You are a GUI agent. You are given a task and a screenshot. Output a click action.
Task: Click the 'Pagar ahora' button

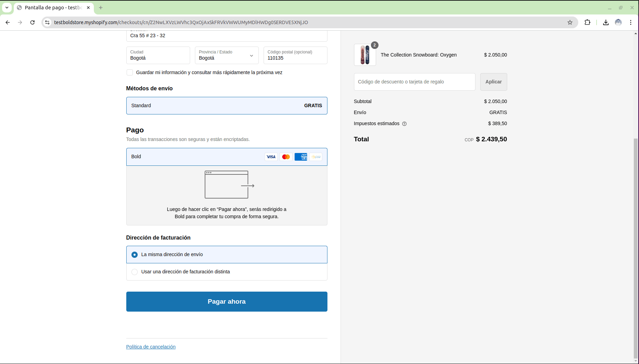[226, 302]
